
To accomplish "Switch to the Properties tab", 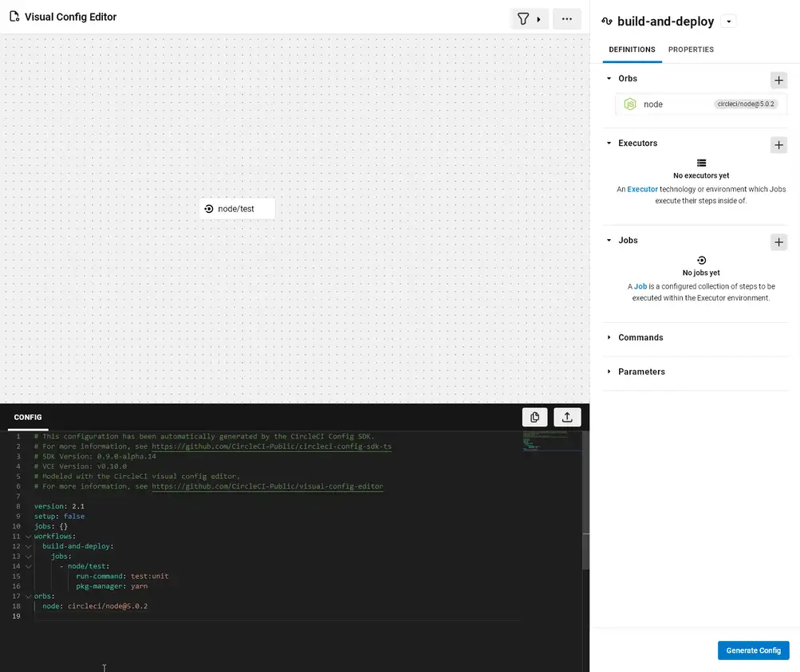I will click(x=691, y=49).
